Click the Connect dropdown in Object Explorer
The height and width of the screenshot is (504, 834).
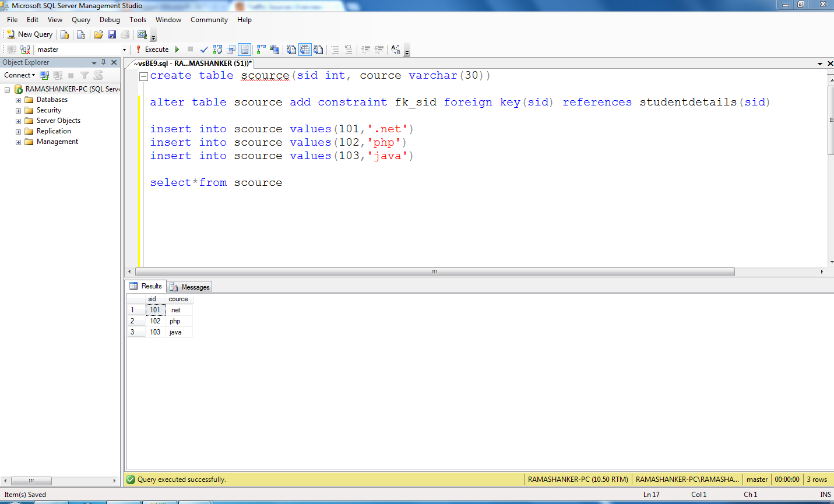coord(19,75)
